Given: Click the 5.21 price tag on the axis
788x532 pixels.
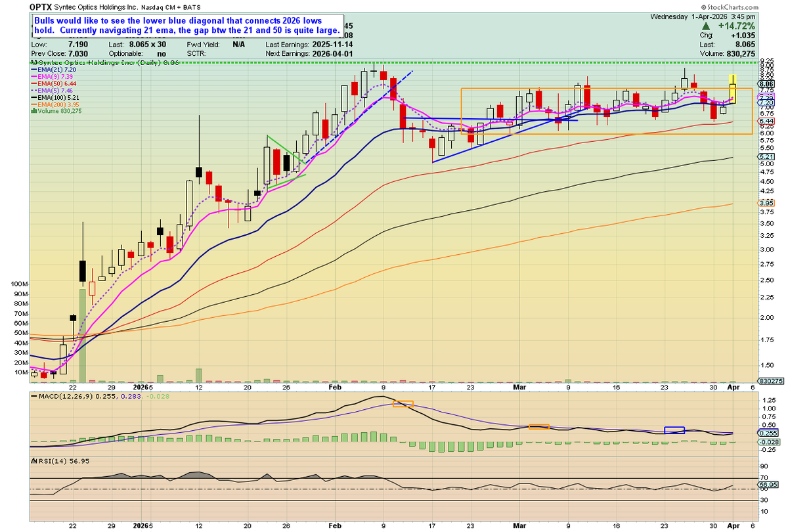Looking at the screenshot, I should click(766, 158).
